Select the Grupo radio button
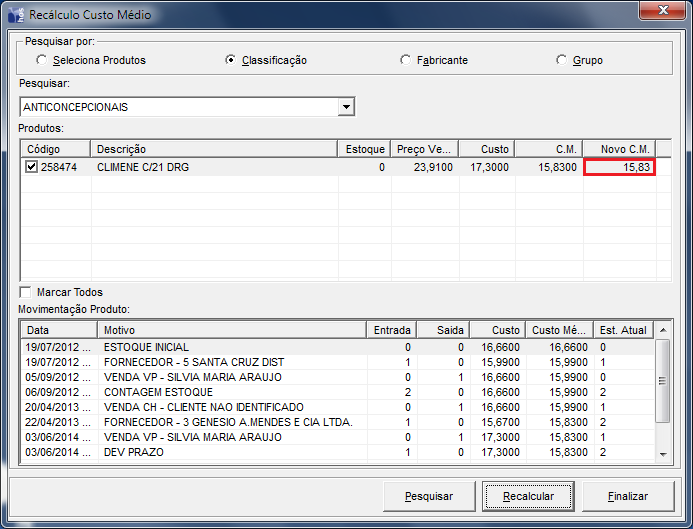The width and height of the screenshot is (693, 529). [562, 60]
